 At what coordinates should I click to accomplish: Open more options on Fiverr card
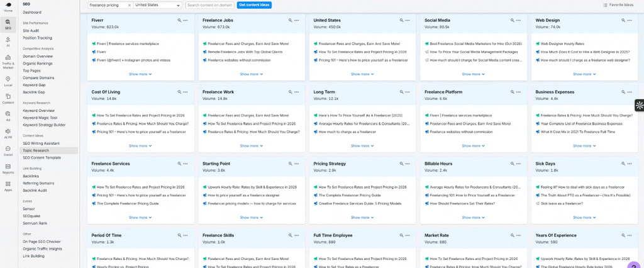pyautogui.click(x=186, y=20)
